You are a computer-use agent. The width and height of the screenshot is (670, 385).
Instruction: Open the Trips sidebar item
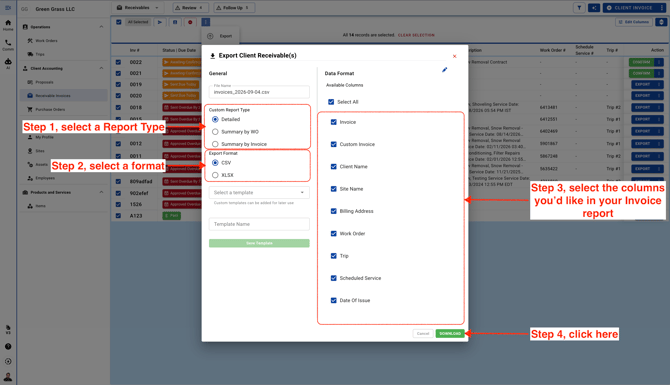40,54
